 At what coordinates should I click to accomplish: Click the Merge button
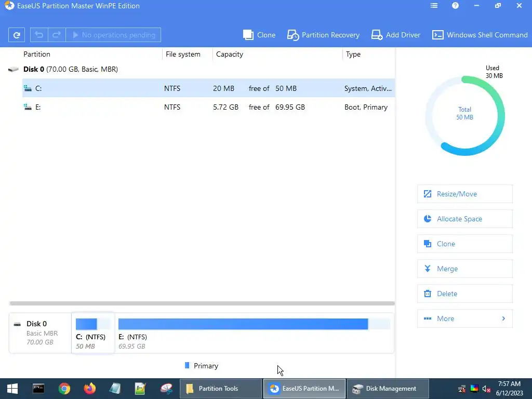pos(465,269)
